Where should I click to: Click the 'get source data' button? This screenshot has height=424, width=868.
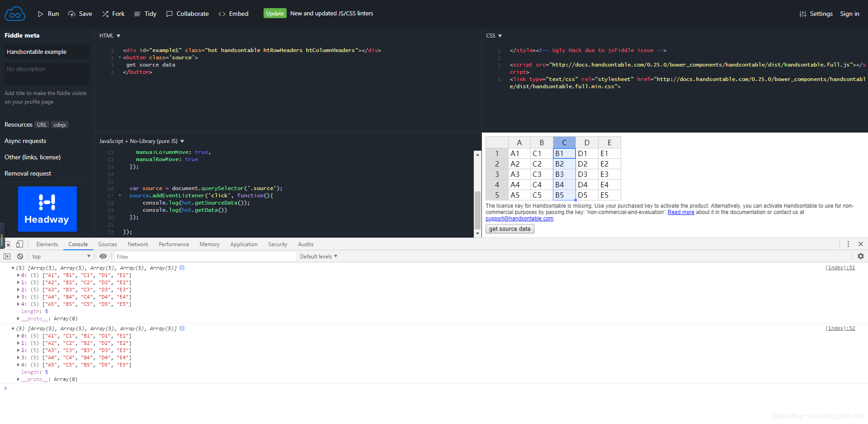509,229
